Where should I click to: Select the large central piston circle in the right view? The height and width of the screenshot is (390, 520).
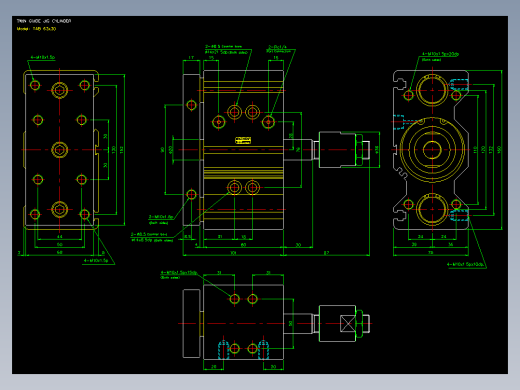[432, 150]
